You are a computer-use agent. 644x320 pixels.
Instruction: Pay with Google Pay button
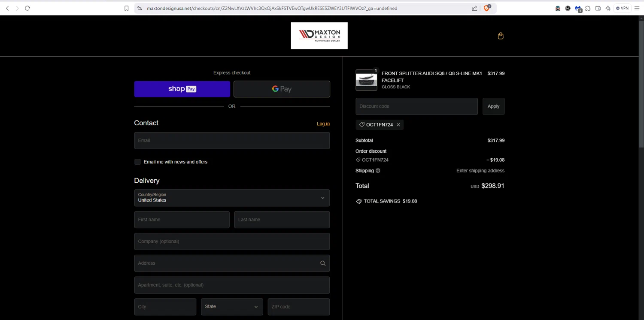(282, 89)
